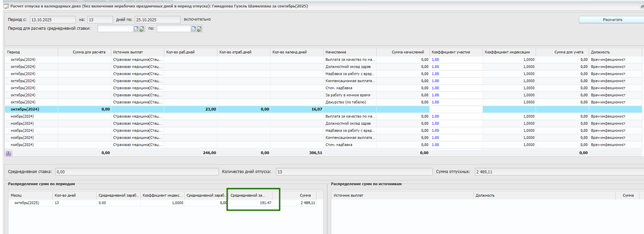Select октябрь(2025) row in periods distribution
Image resolution: width=644 pixels, height=234 pixels.
coord(27,203)
